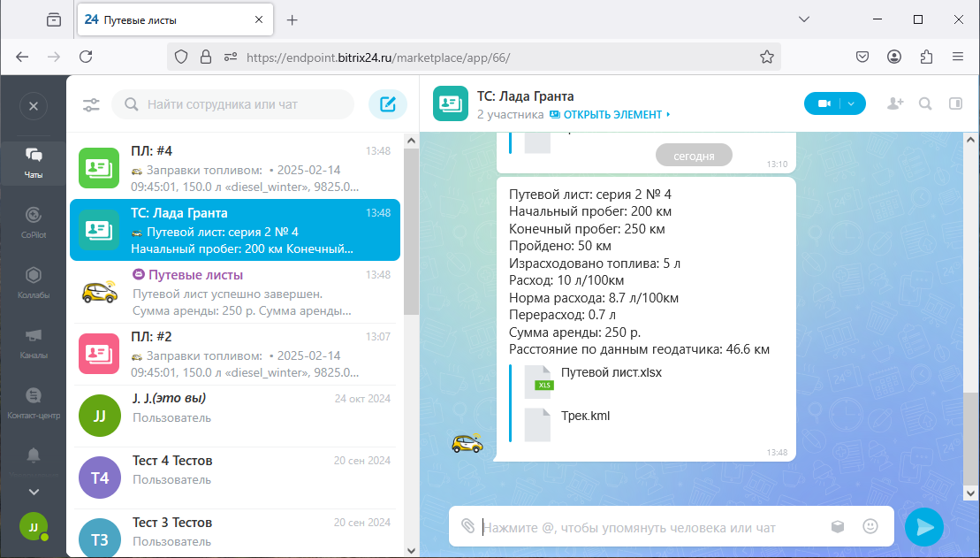980x558 pixels.
Task: Open the ПЛ: #2 chat
Action: point(235,354)
